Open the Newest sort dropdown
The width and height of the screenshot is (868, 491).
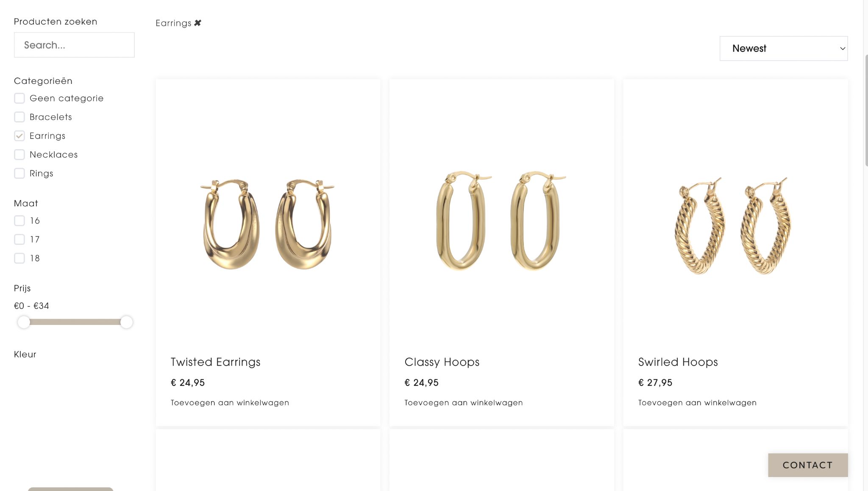click(783, 48)
